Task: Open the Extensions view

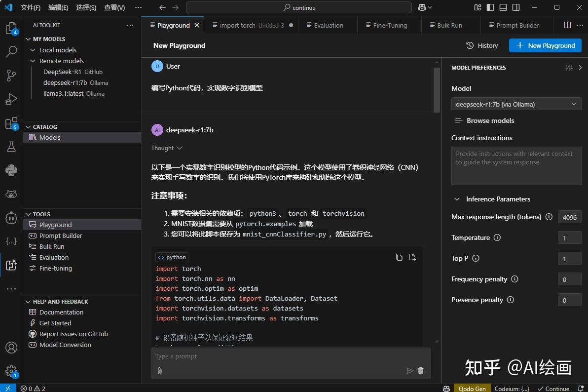Action: point(11,122)
